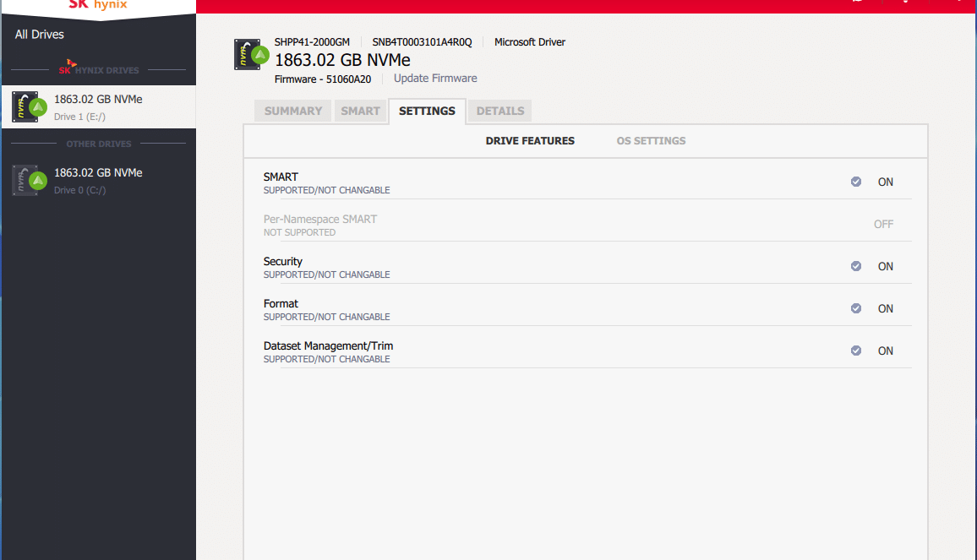The width and height of the screenshot is (977, 560).
Task: Open the SUMMARY tab
Action: pos(293,111)
